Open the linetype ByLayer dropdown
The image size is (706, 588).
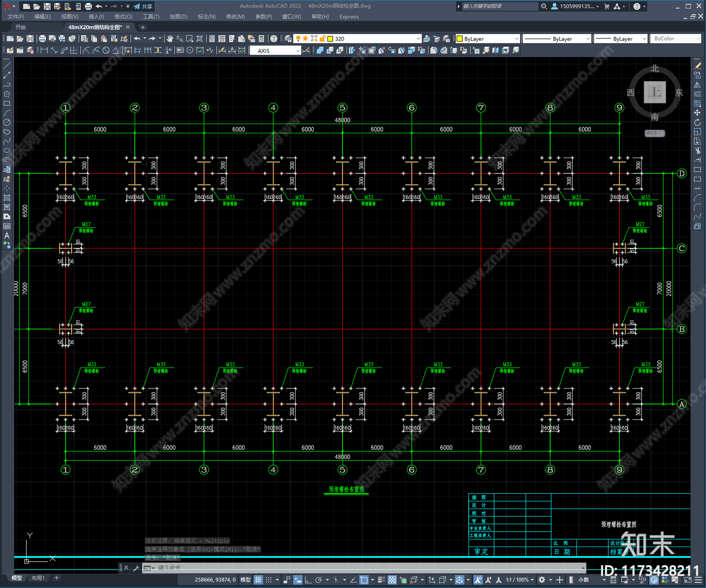(x=557, y=39)
